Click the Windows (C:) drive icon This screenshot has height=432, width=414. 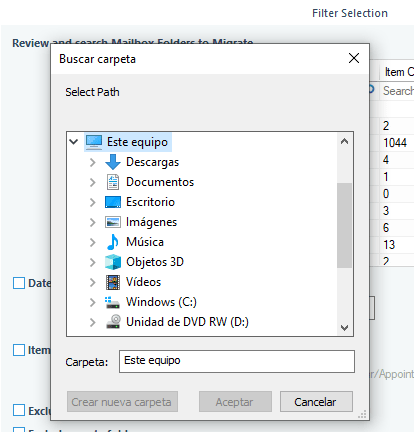coord(113,302)
